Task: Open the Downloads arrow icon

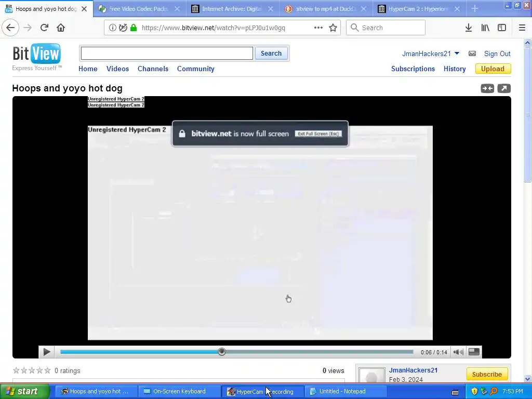Action: point(469,28)
